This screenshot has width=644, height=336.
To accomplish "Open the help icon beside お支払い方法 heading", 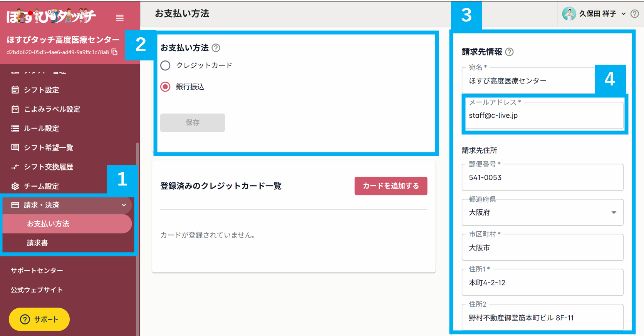I will click(216, 48).
